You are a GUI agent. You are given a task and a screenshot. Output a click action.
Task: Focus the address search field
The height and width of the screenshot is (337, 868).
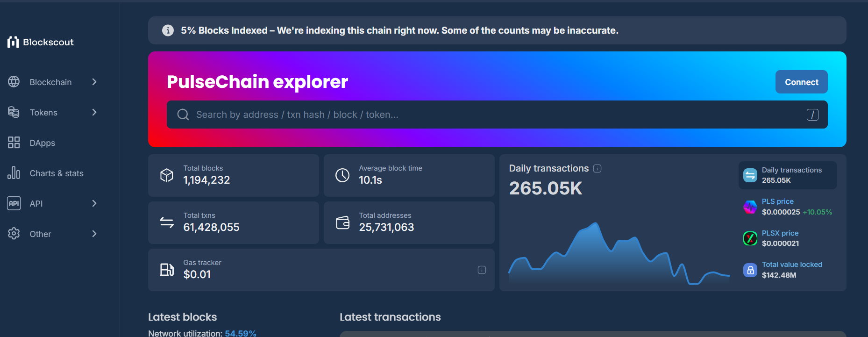(497, 115)
